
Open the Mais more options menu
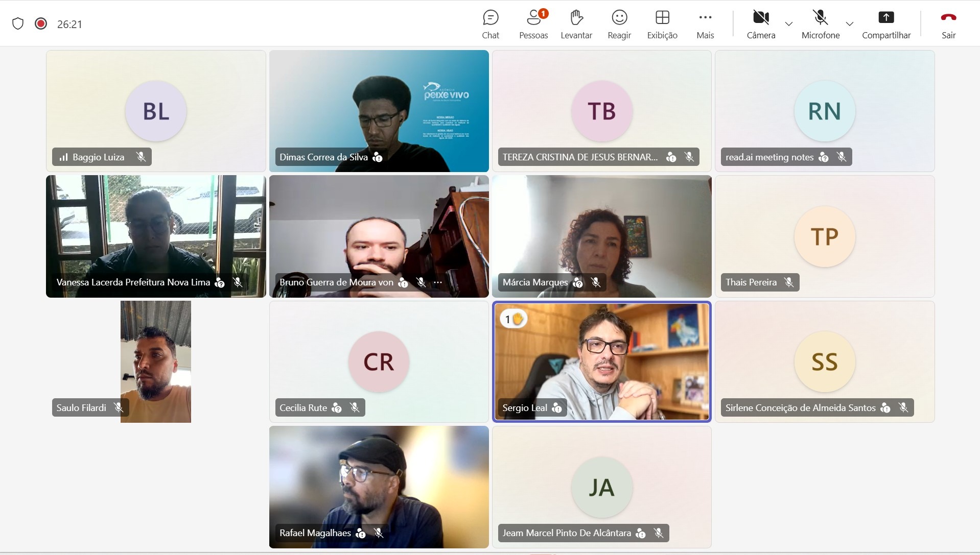point(705,24)
